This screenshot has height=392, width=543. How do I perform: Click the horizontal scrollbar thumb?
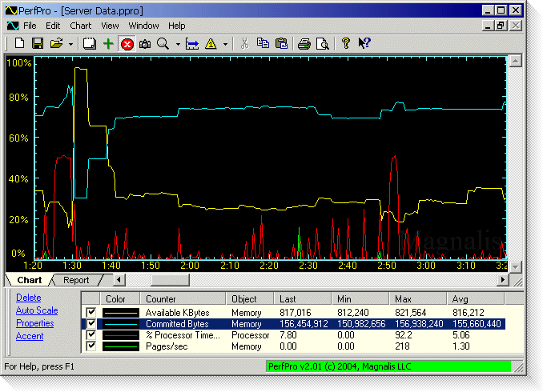coord(170,279)
